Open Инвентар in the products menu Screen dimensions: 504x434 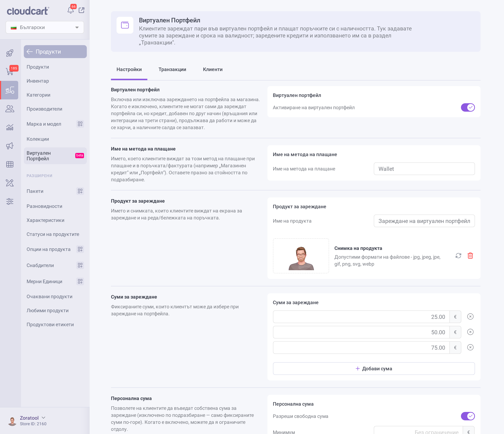(38, 81)
